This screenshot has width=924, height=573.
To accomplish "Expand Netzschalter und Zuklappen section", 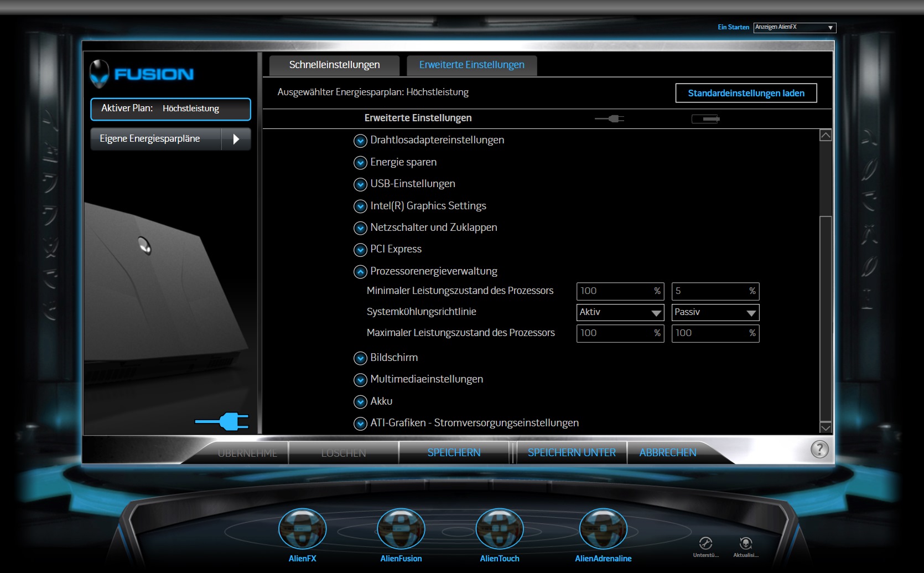I will [360, 228].
